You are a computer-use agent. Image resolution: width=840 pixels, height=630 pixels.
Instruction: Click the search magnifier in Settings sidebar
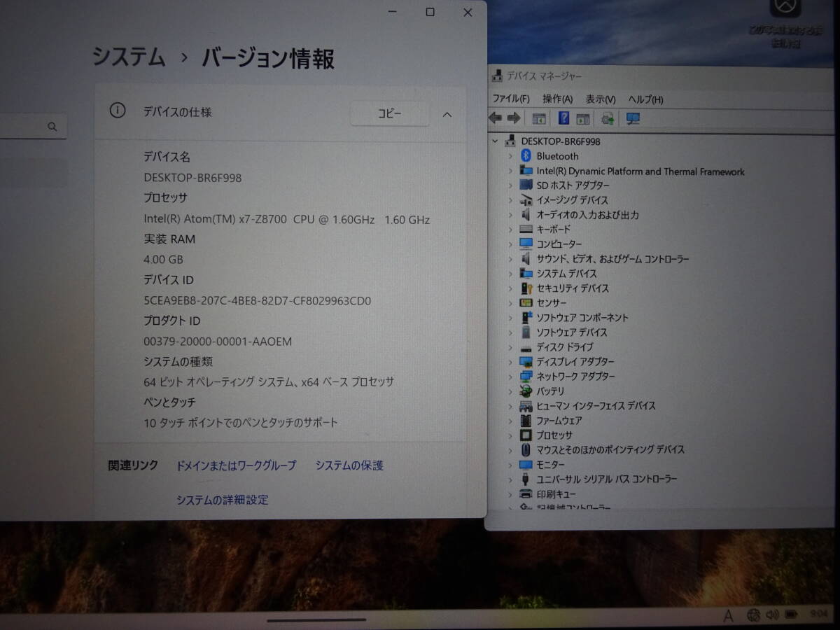(x=52, y=127)
